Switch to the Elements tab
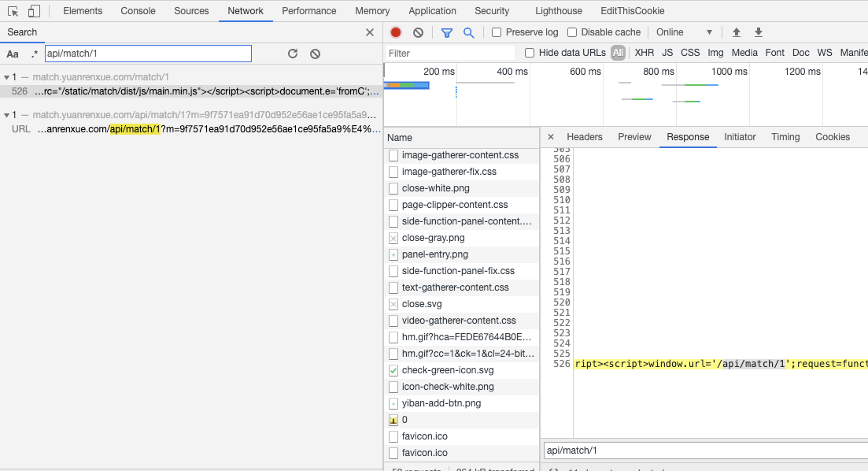 click(x=83, y=10)
